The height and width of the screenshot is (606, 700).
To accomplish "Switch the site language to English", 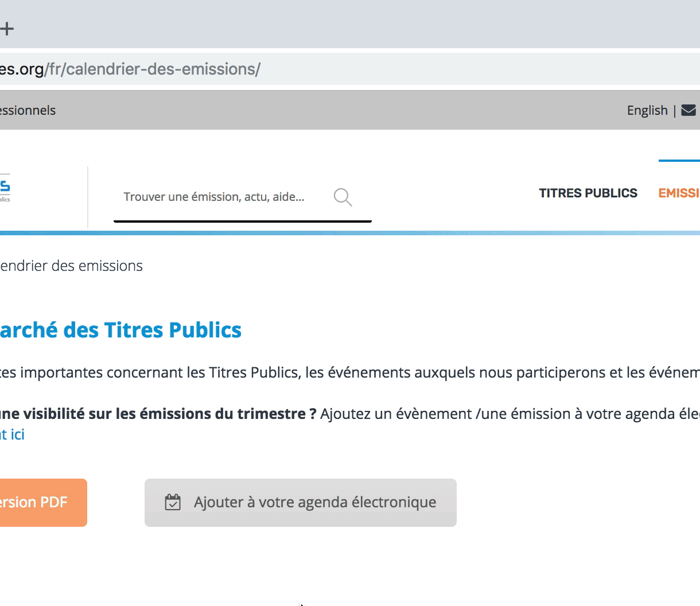I will pos(647,110).
